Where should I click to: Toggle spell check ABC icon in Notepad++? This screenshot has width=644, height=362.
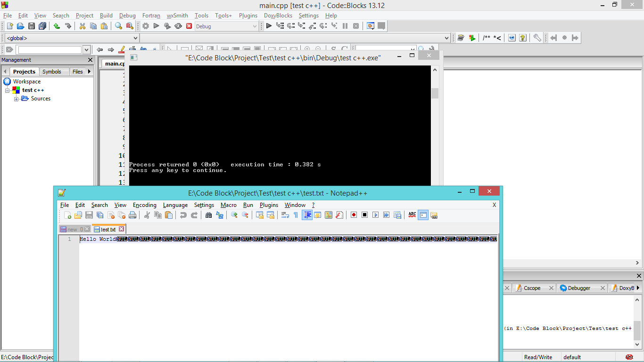(412, 215)
